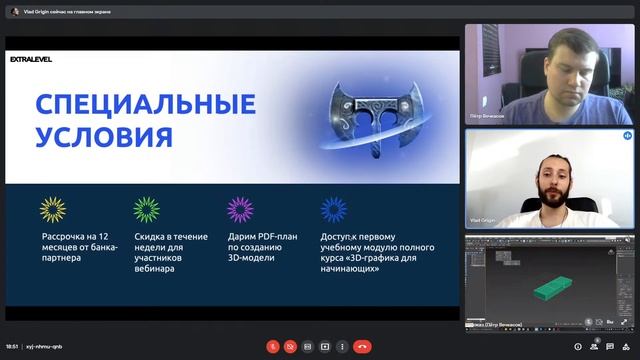Show the participants people panel
The image size is (640, 360).
594,347
